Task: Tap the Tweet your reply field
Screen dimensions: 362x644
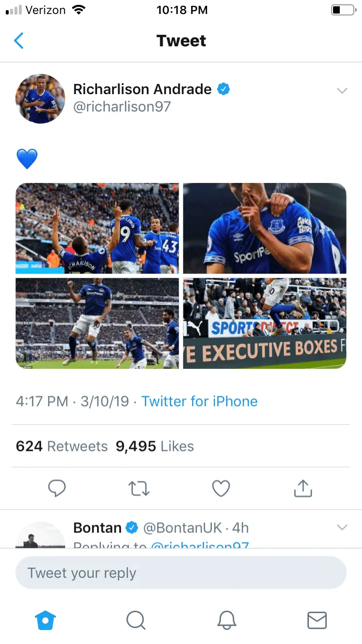Action: 181,573
